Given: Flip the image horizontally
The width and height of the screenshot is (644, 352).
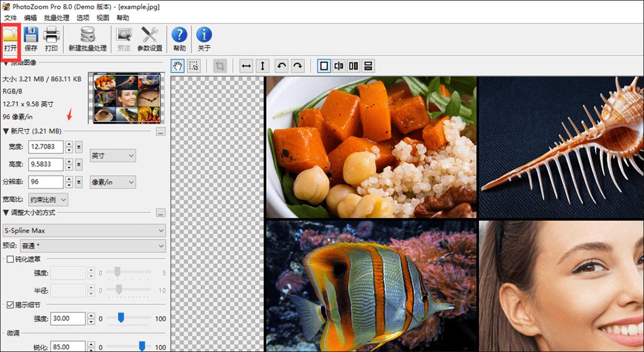Looking at the screenshot, I should point(246,66).
